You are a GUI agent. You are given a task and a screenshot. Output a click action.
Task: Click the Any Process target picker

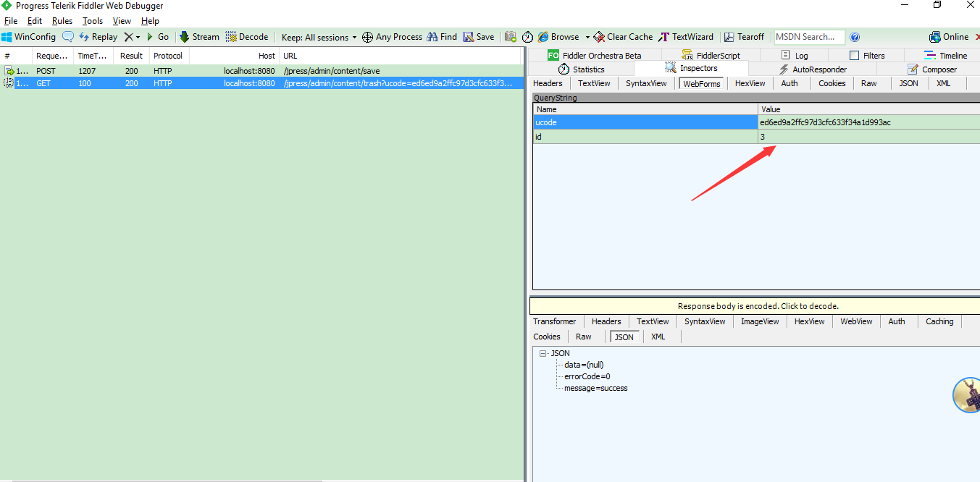pos(392,37)
